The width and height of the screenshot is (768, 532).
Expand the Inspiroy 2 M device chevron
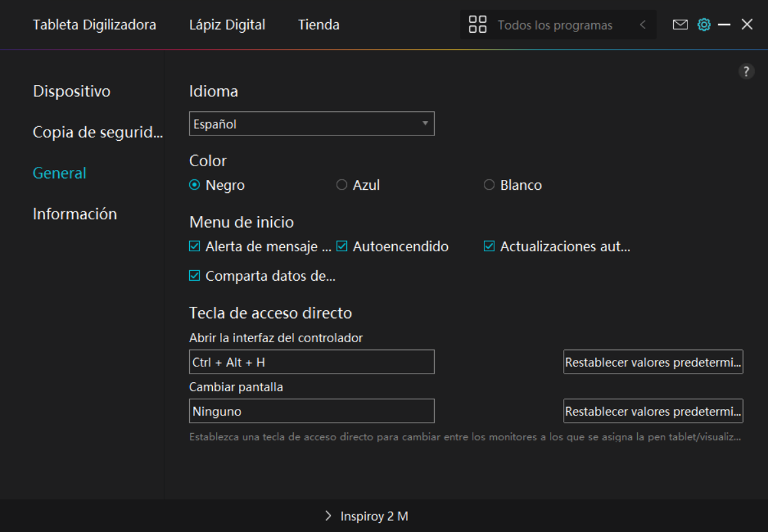pyautogui.click(x=329, y=516)
